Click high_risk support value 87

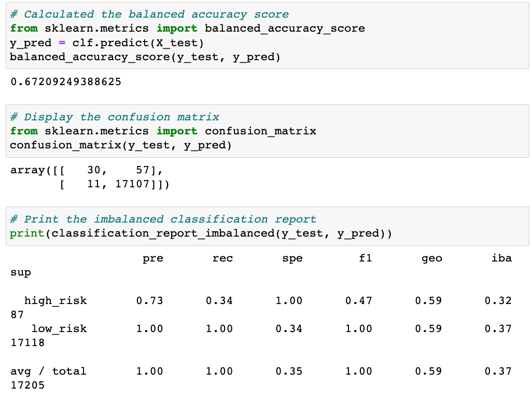point(17,315)
